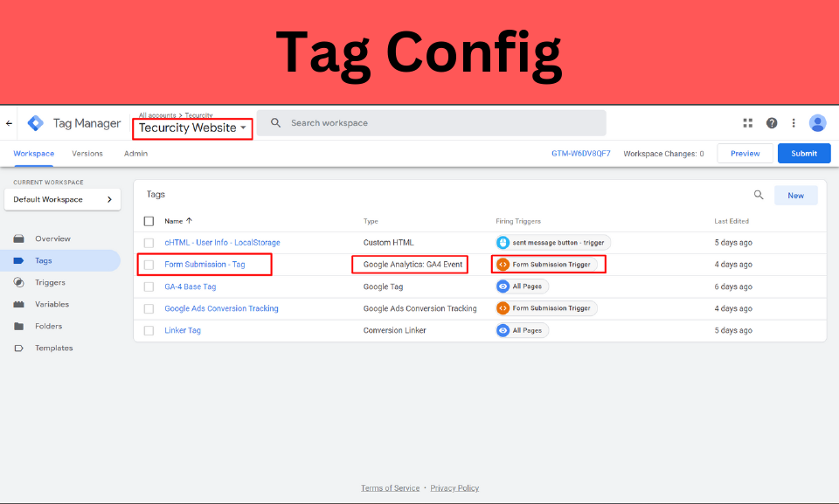Click the New tag button
Viewport: 839px width, 504px height.
(x=795, y=196)
